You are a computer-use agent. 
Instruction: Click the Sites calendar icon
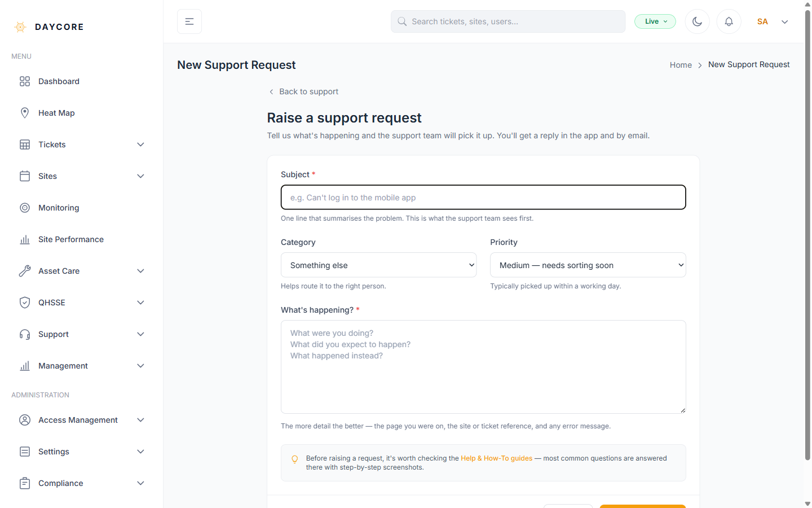point(25,176)
